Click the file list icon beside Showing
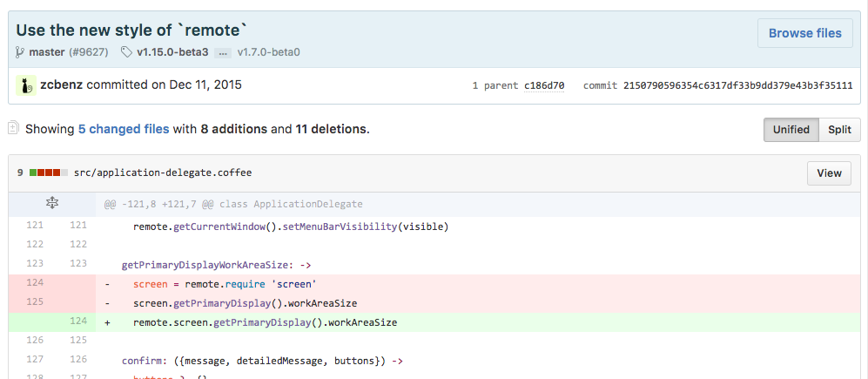 [13, 129]
